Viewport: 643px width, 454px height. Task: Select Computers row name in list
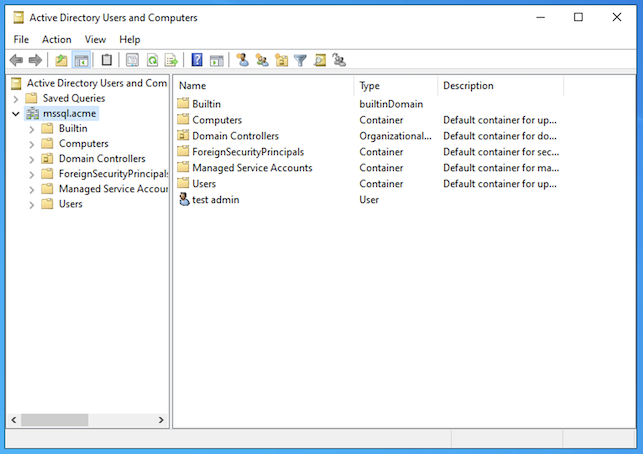(217, 120)
